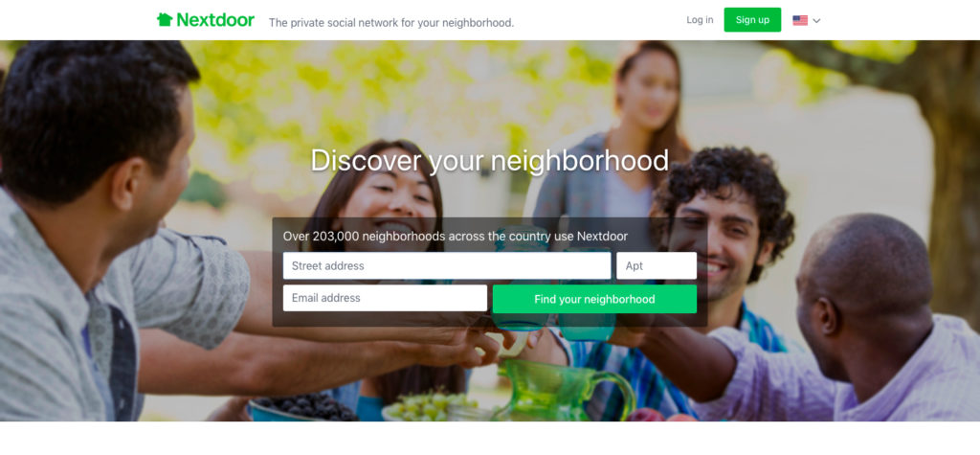
Task: Focus the Email address input field
Action: (385, 298)
